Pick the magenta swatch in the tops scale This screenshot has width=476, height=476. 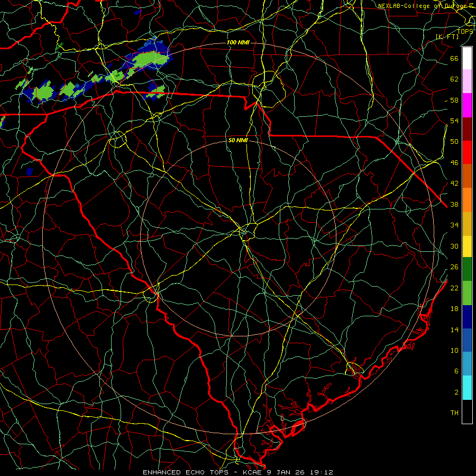click(467, 105)
